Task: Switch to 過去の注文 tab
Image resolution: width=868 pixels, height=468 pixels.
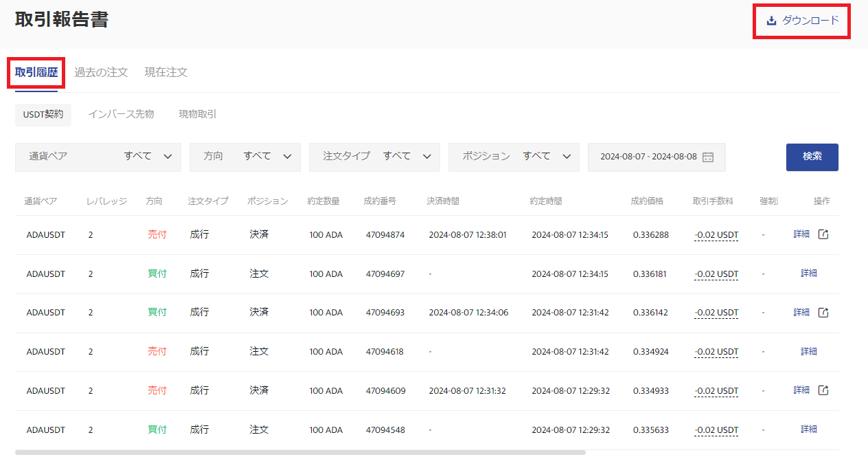Action: tap(101, 72)
